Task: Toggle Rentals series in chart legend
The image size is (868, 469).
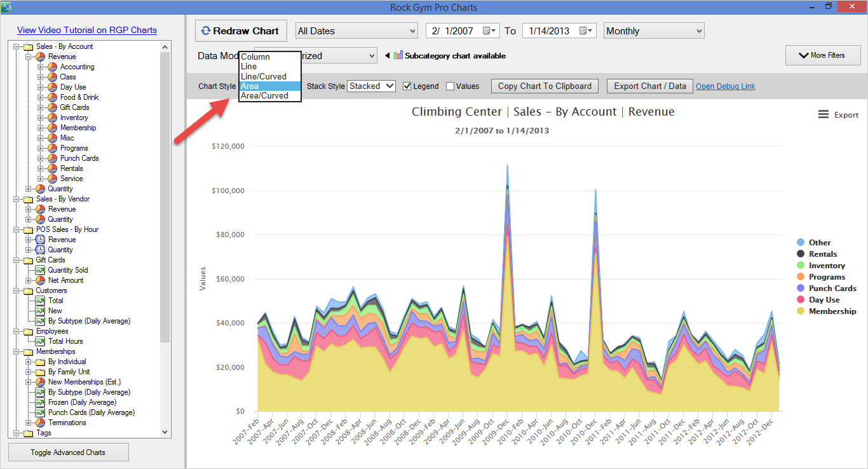Action: [x=817, y=254]
